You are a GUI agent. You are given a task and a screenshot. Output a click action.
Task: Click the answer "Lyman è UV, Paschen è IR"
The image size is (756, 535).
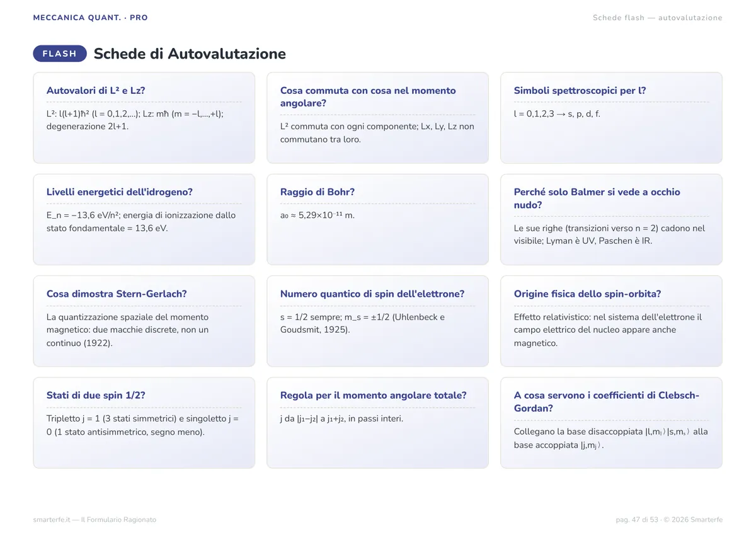click(609, 234)
